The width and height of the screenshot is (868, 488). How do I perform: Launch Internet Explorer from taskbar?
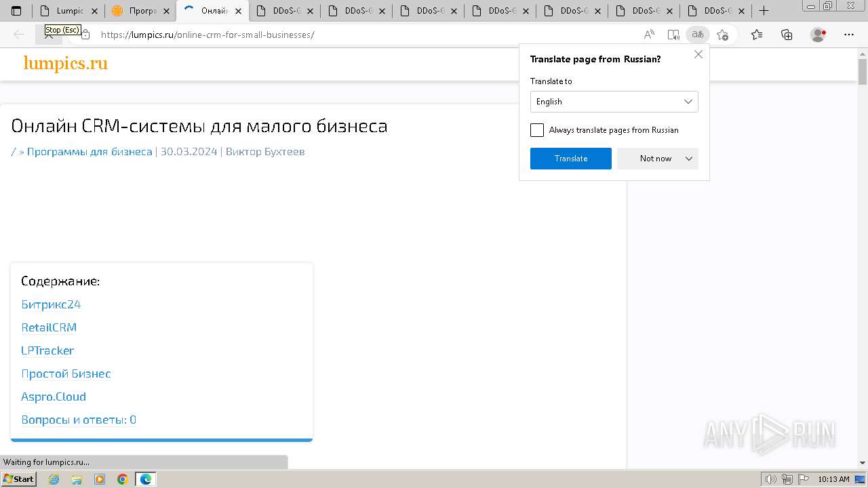tap(54, 479)
